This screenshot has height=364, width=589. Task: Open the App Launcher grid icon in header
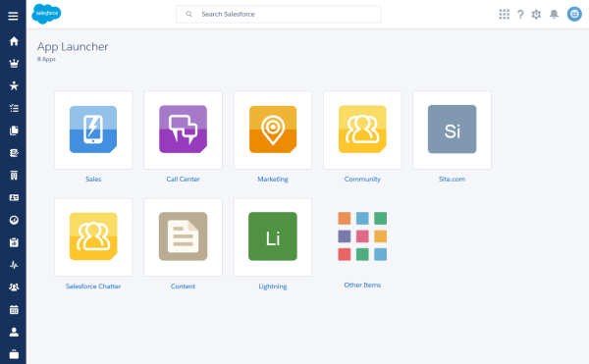click(505, 15)
